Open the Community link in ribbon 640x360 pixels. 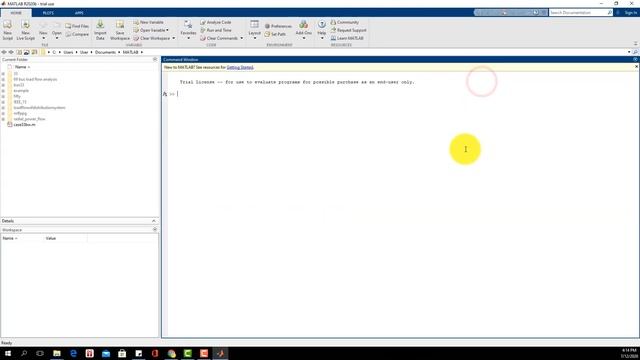point(345,22)
